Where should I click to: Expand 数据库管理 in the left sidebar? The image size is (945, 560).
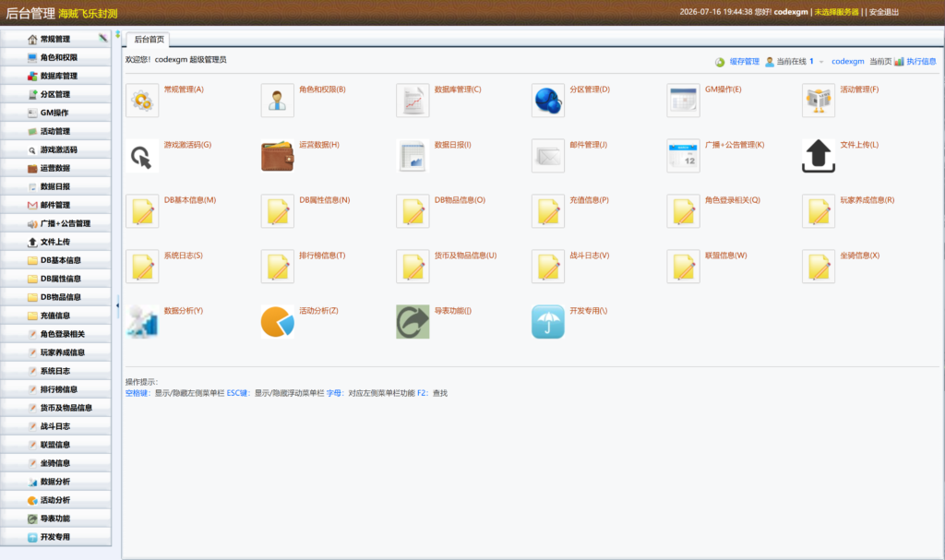tap(55, 76)
